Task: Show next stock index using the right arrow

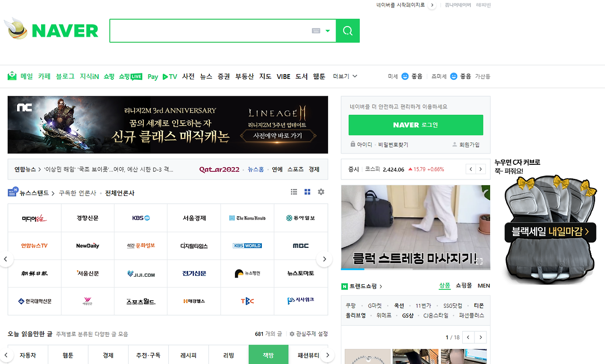Action: [x=481, y=169]
